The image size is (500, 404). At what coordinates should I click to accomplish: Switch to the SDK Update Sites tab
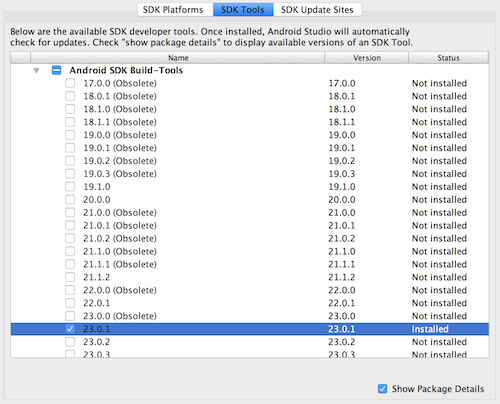[x=317, y=10]
